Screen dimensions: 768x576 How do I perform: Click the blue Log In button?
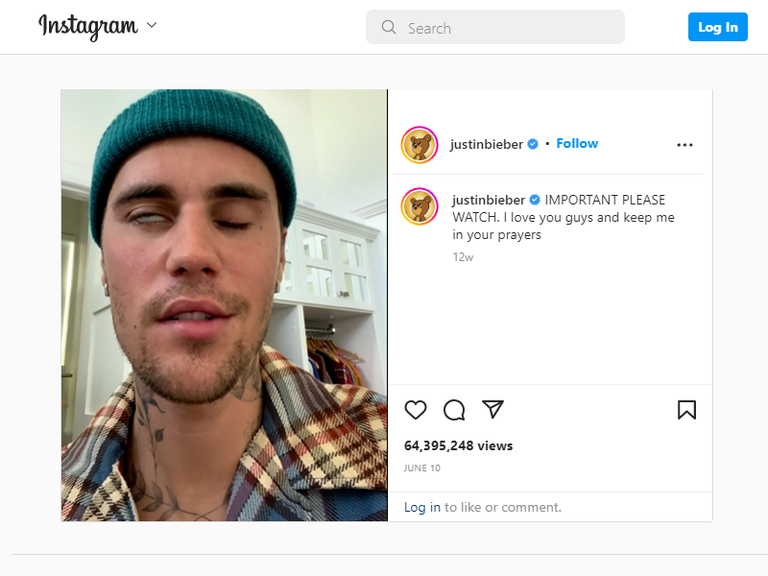coord(718,27)
